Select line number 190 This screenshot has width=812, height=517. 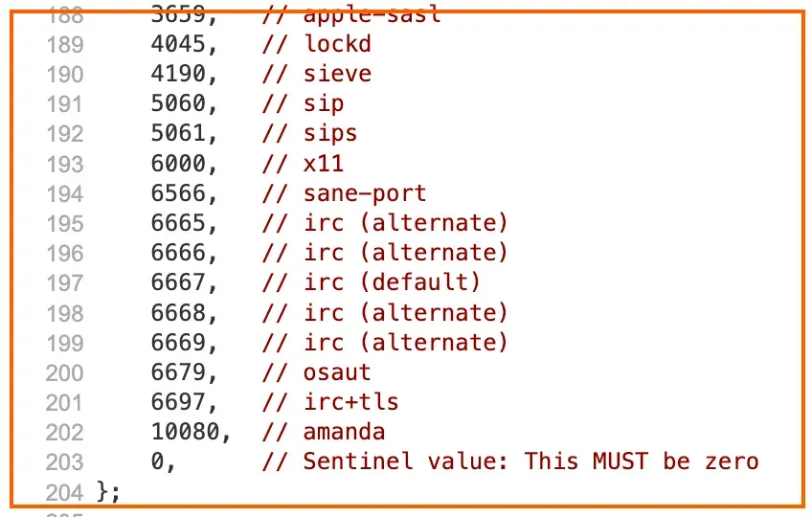pyautogui.click(x=65, y=75)
